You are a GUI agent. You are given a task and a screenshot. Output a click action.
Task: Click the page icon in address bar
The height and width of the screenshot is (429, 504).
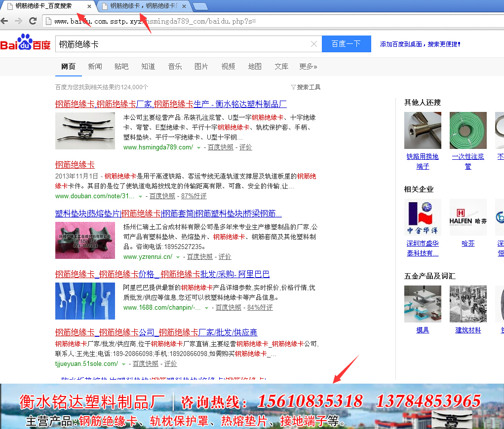48,21
